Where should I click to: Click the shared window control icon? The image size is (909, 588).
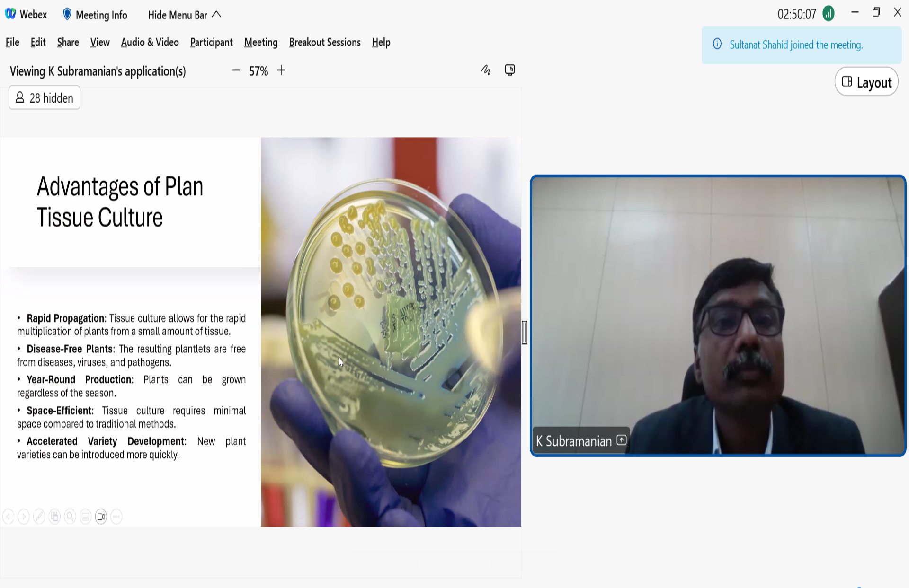click(x=509, y=70)
